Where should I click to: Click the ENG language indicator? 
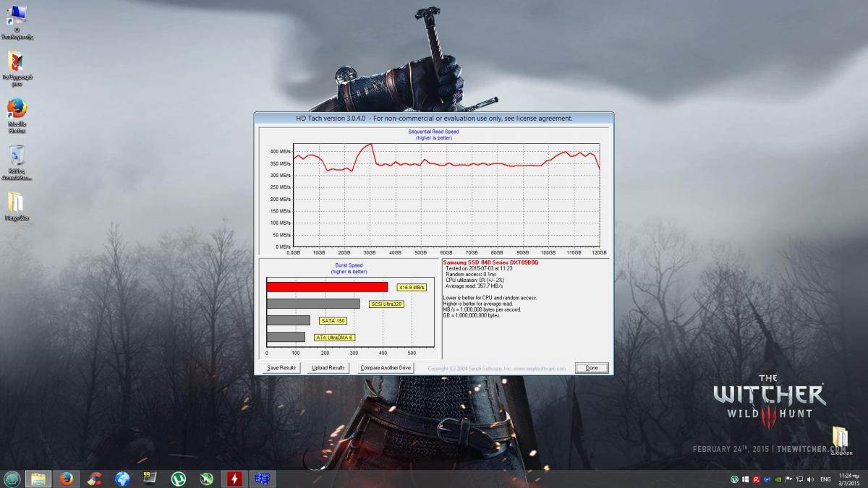(x=825, y=479)
